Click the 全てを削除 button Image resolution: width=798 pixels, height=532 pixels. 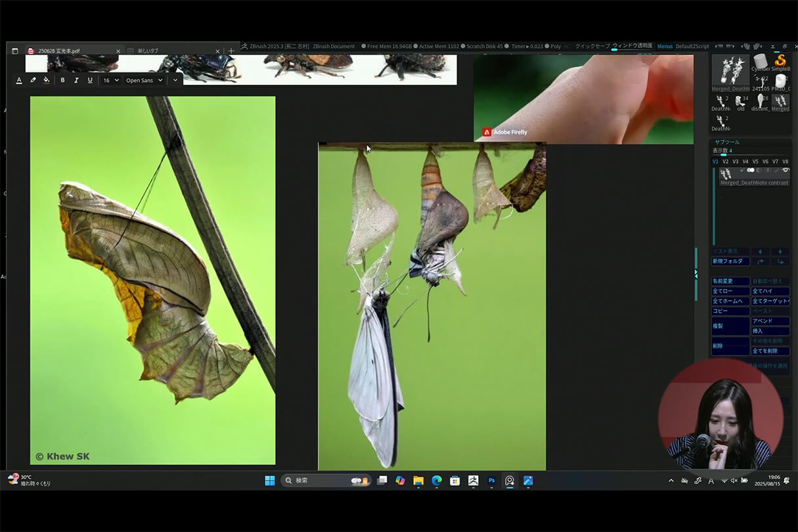tap(770, 351)
